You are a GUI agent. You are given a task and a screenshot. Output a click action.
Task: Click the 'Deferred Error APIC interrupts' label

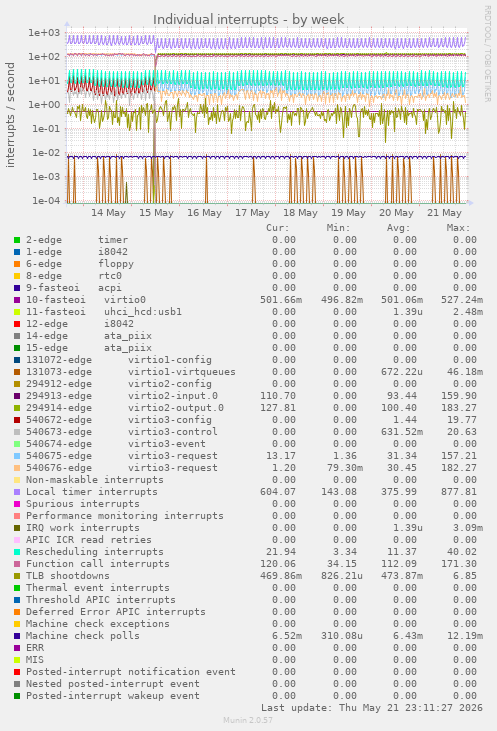116,612
